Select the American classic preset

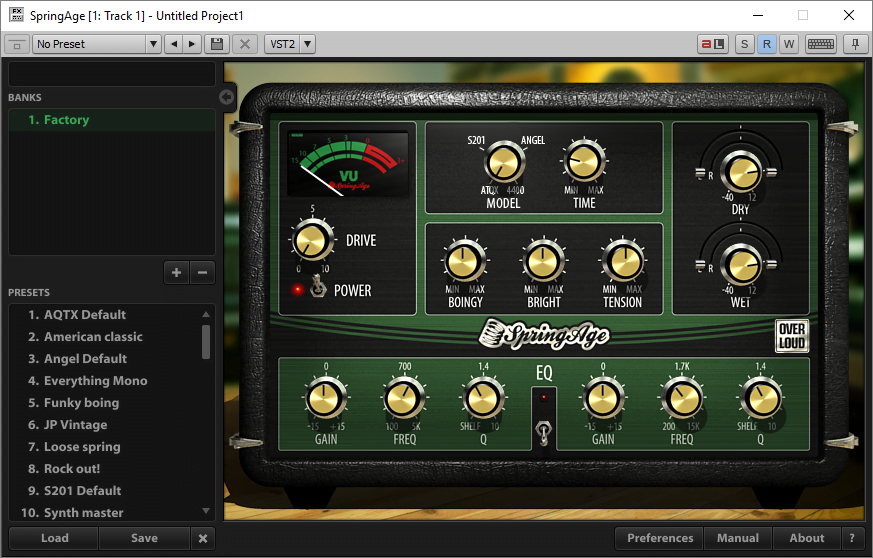point(105,337)
